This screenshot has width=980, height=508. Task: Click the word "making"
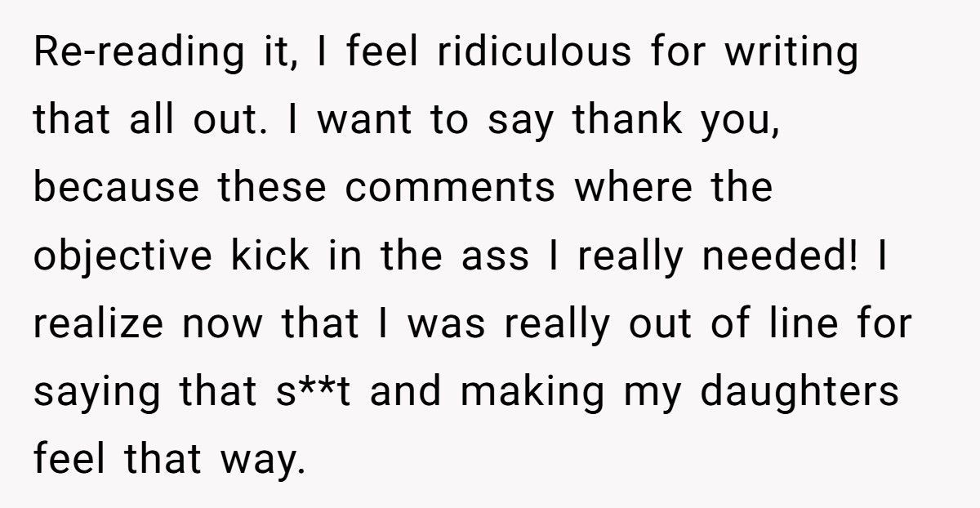(x=532, y=393)
